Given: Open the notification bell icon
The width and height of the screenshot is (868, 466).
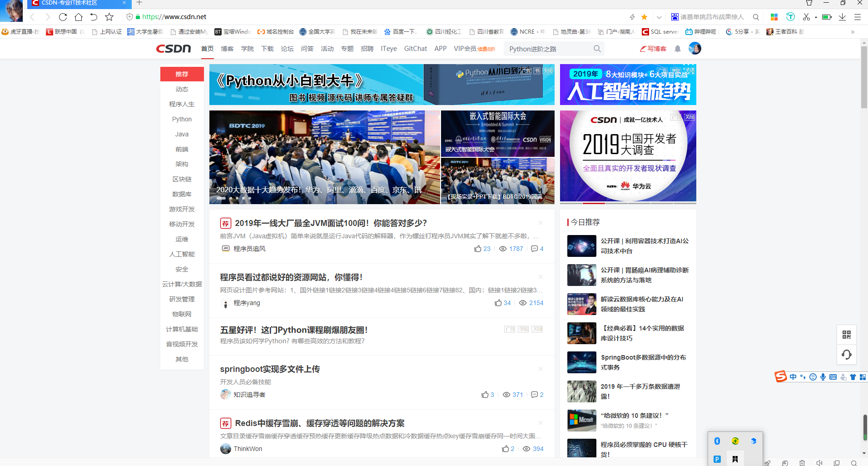Looking at the screenshot, I should pos(677,49).
